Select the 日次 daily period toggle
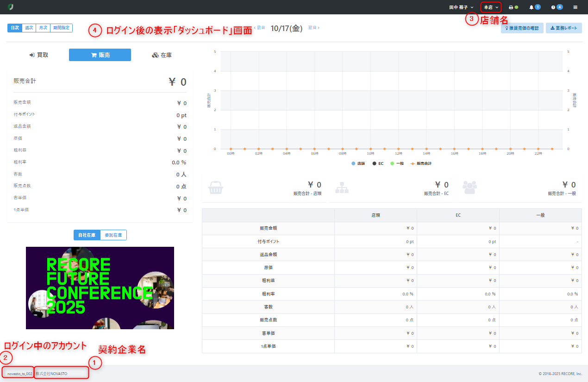The image size is (588, 382). point(15,28)
